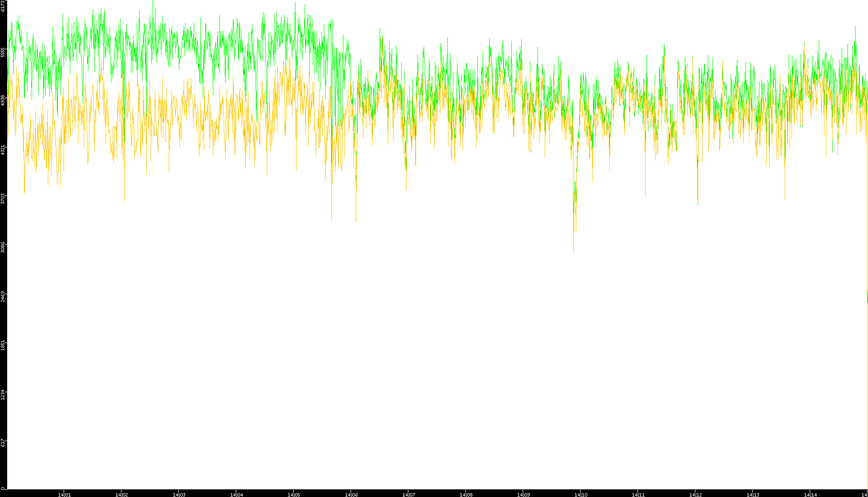Click the 617 y-axis label

[3, 443]
